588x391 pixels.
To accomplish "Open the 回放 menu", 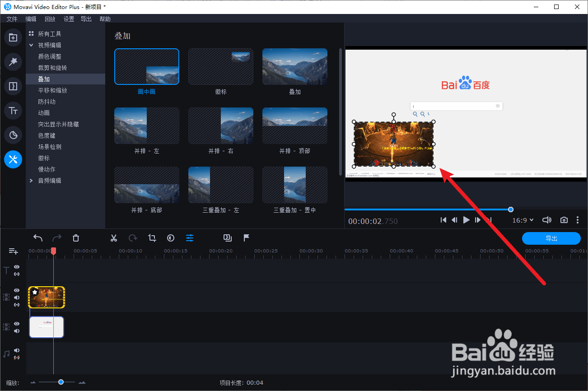I will [50, 19].
